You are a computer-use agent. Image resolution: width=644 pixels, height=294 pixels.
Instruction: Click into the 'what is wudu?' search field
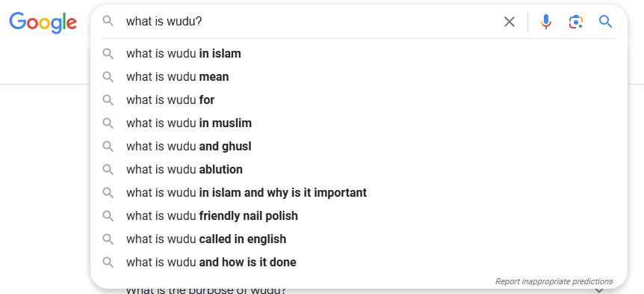click(x=308, y=22)
